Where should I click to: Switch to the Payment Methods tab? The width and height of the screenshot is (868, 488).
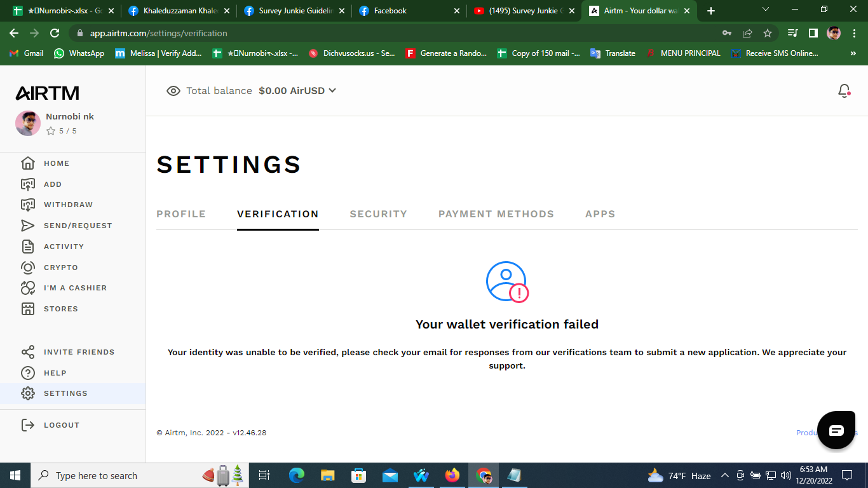pyautogui.click(x=496, y=214)
